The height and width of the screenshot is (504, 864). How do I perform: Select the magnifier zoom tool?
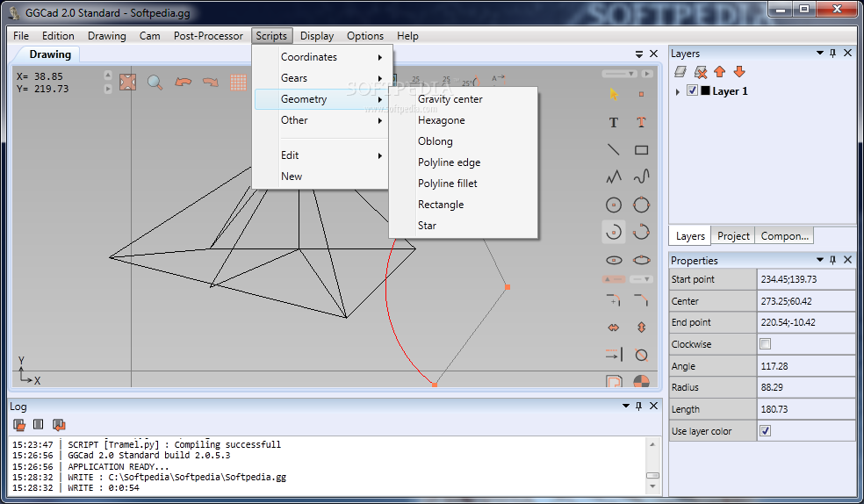[x=155, y=83]
